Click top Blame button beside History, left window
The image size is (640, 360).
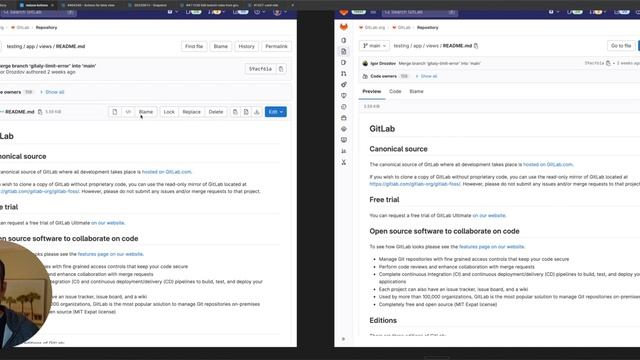pyautogui.click(x=221, y=47)
